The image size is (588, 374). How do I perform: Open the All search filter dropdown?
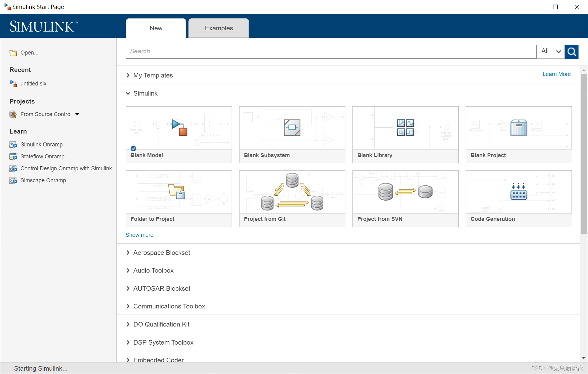551,51
